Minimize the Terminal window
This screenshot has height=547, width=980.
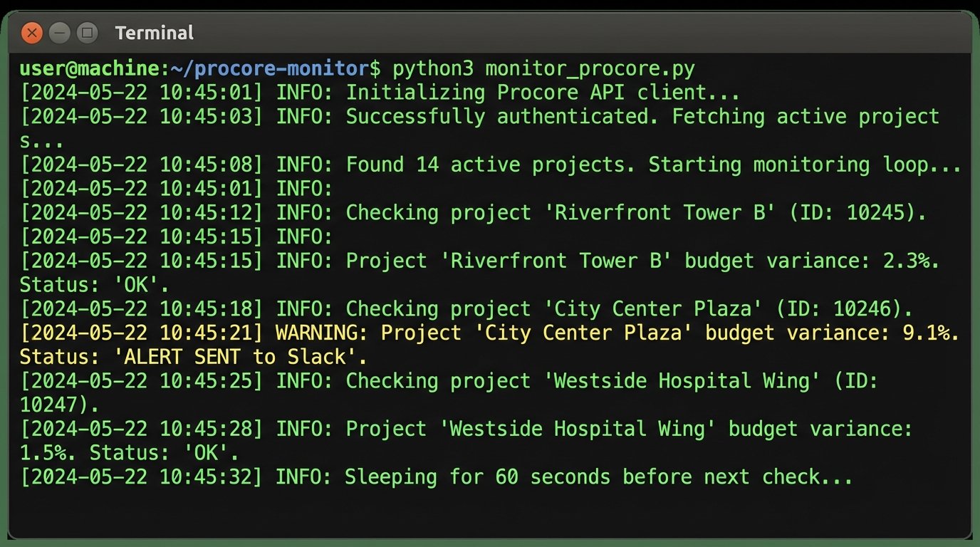pyautogui.click(x=60, y=33)
